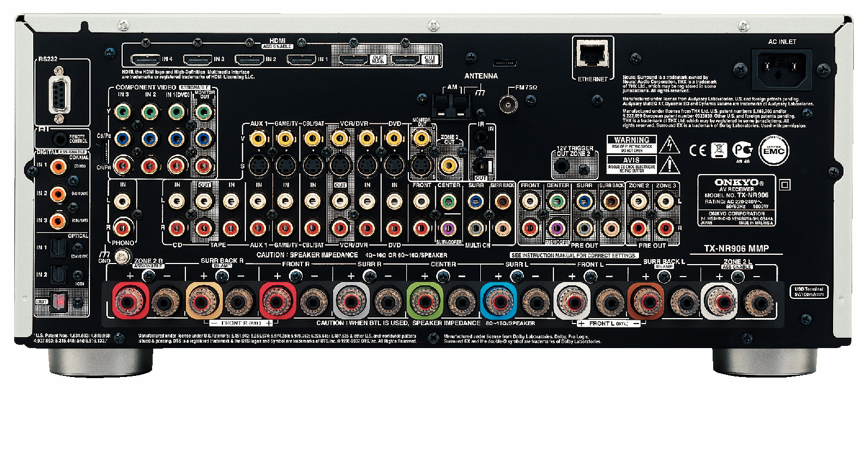The height and width of the screenshot is (473, 868).
Task: Click MONITOR OUT yellow composite jack
Action: click(x=421, y=139)
